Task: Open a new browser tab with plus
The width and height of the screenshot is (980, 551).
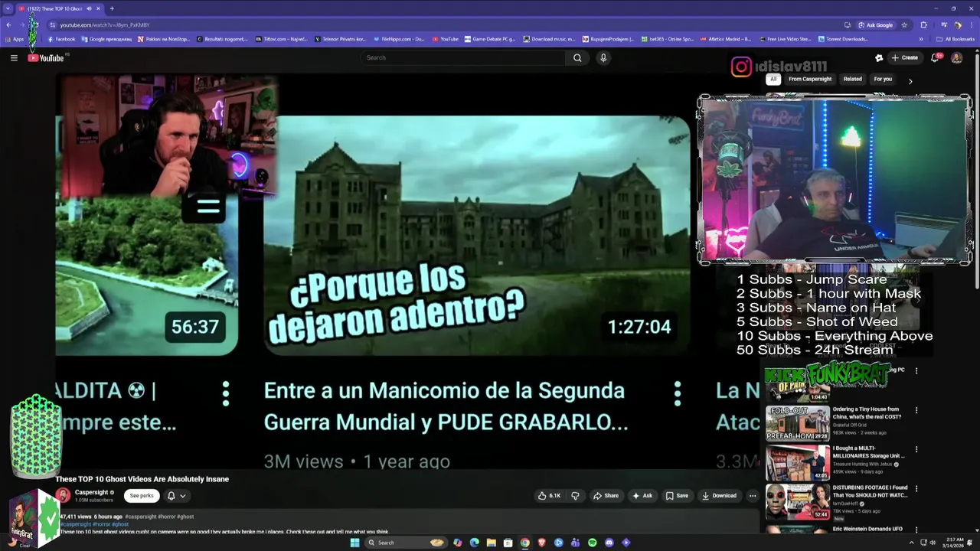Action: click(x=112, y=8)
